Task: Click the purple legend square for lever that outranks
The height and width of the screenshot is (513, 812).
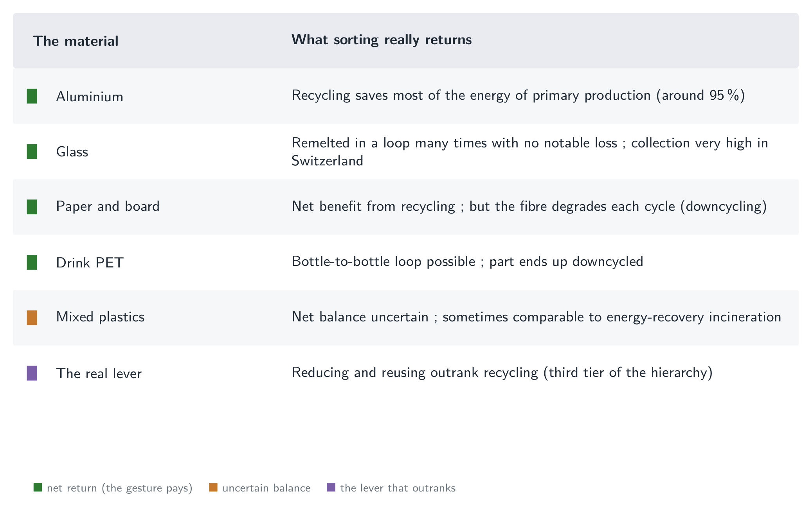Action: coord(331,487)
